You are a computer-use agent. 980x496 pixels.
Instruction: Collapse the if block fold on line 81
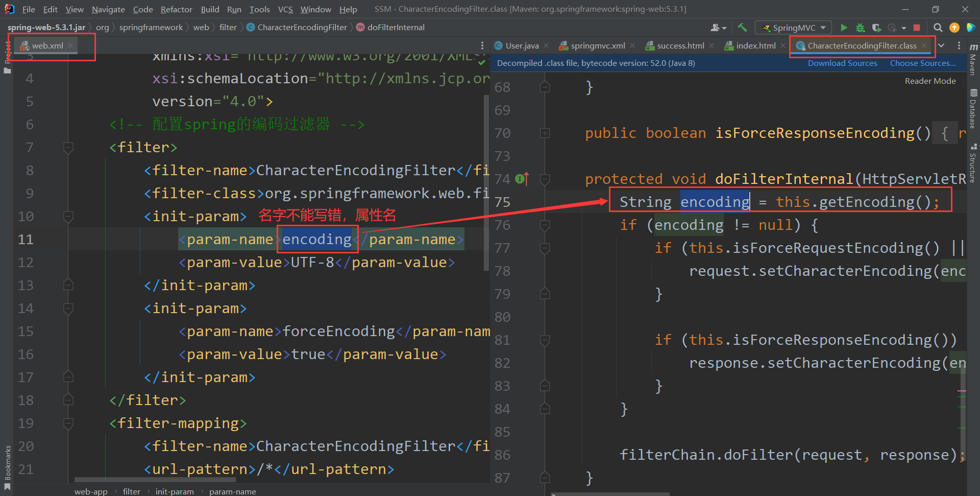click(x=545, y=340)
